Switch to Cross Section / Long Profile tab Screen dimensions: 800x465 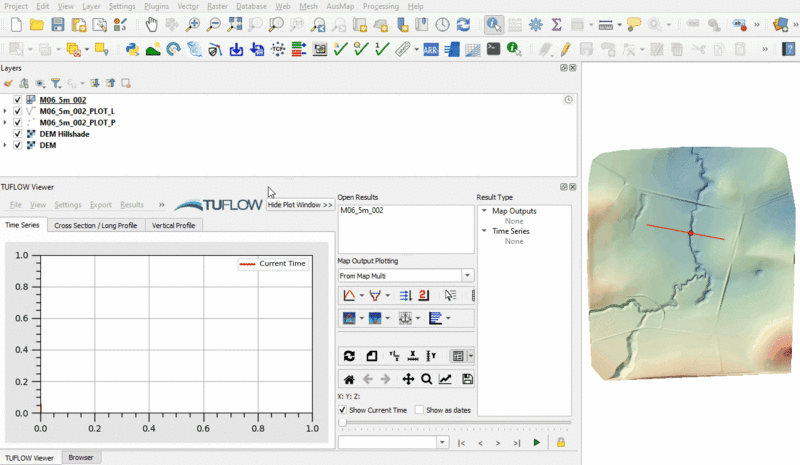96,225
